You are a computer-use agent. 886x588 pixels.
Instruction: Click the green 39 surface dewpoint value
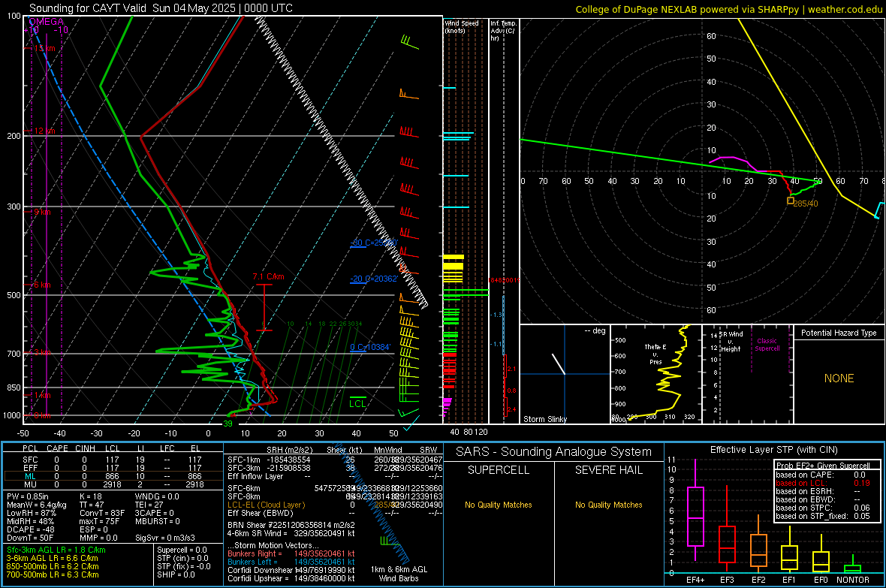(x=228, y=424)
